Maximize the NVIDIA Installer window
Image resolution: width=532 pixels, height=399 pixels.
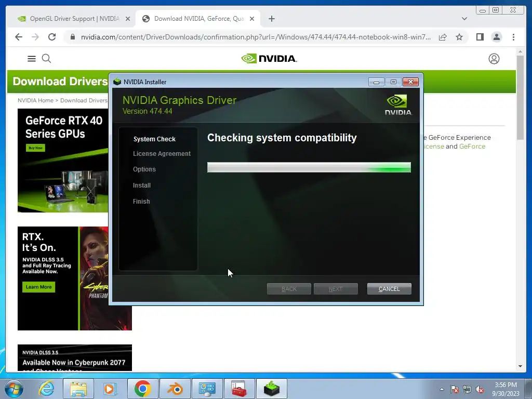(x=393, y=82)
